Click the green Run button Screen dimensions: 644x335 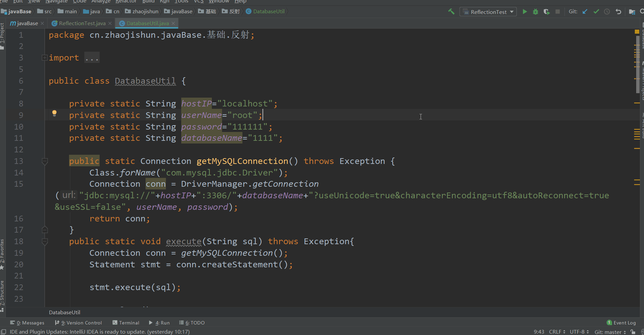(525, 12)
